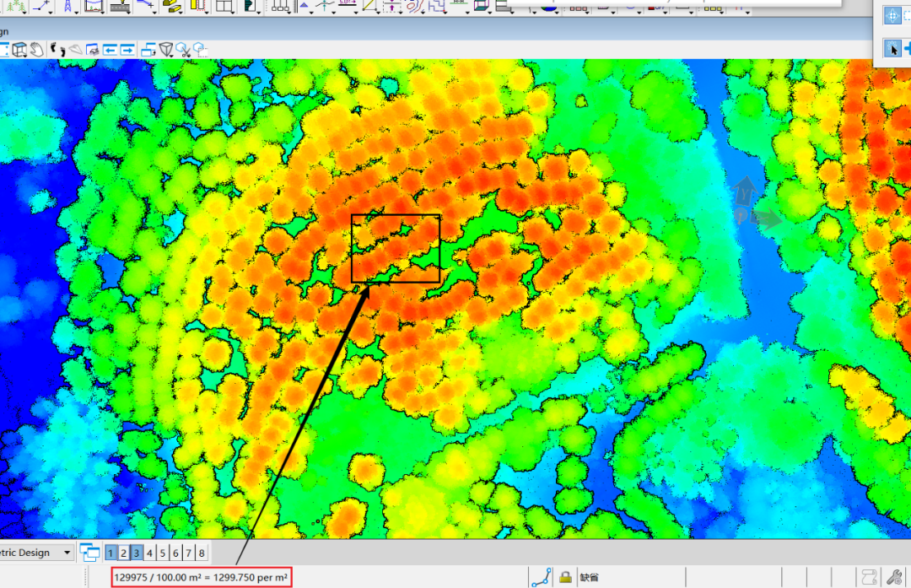911x588 pixels.
Task: Select the Element Selection arrow tool
Action: (x=892, y=48)
